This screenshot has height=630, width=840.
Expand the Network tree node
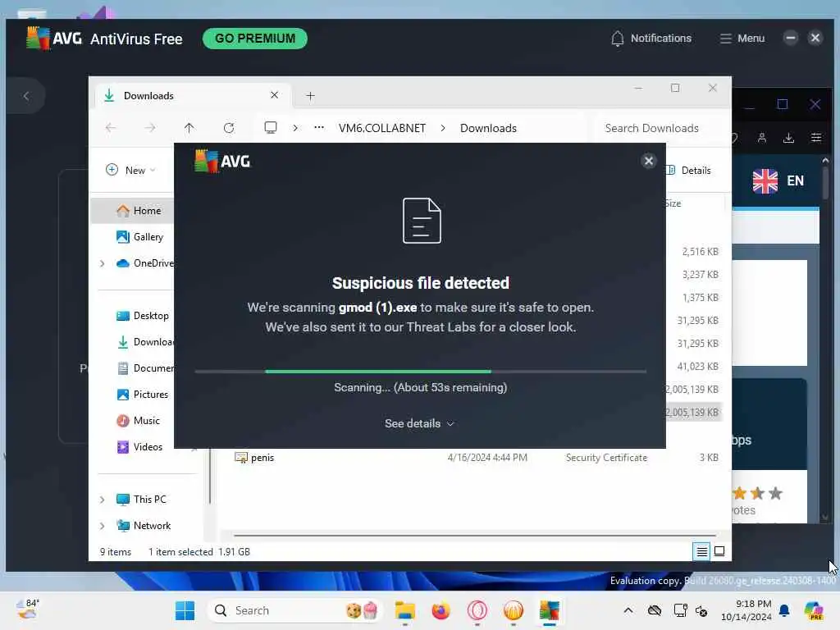[103, 526]
